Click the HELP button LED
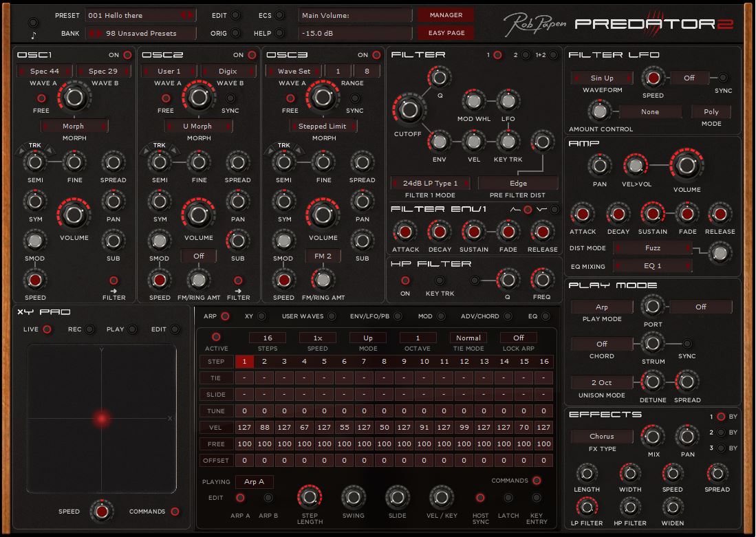This screenshot has width=756, height=537. [280, 33]
